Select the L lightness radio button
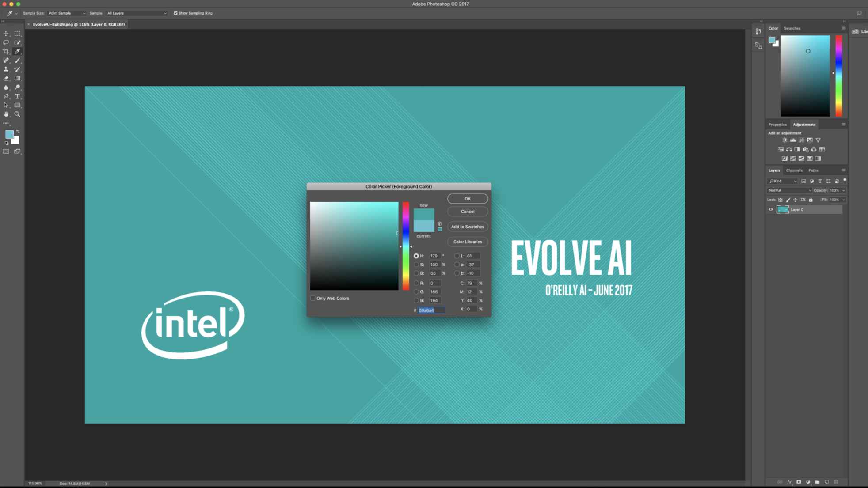The width and height of the screenshot is (868, 488). click(x=457, y=256)
